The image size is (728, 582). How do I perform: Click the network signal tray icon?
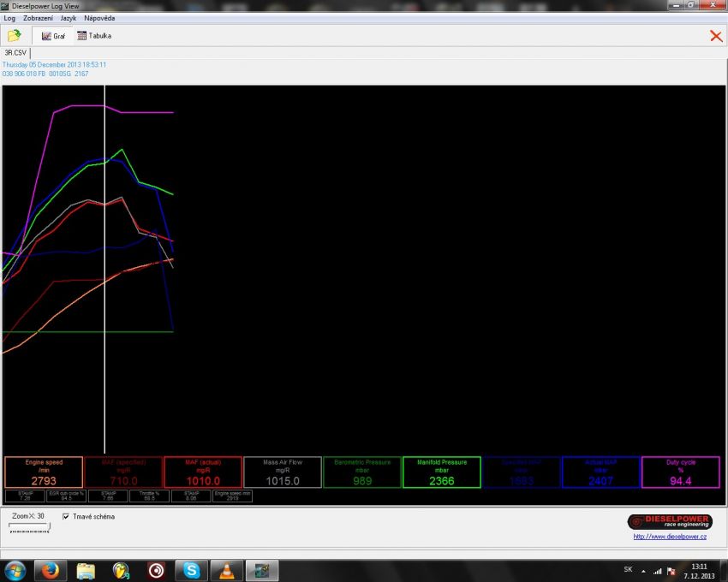[x=658, y=572]
